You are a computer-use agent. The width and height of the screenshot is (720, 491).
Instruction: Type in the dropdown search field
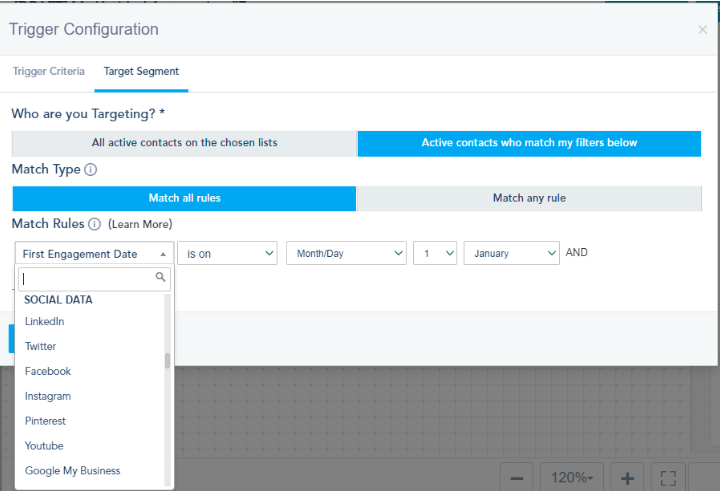point(85,278)
